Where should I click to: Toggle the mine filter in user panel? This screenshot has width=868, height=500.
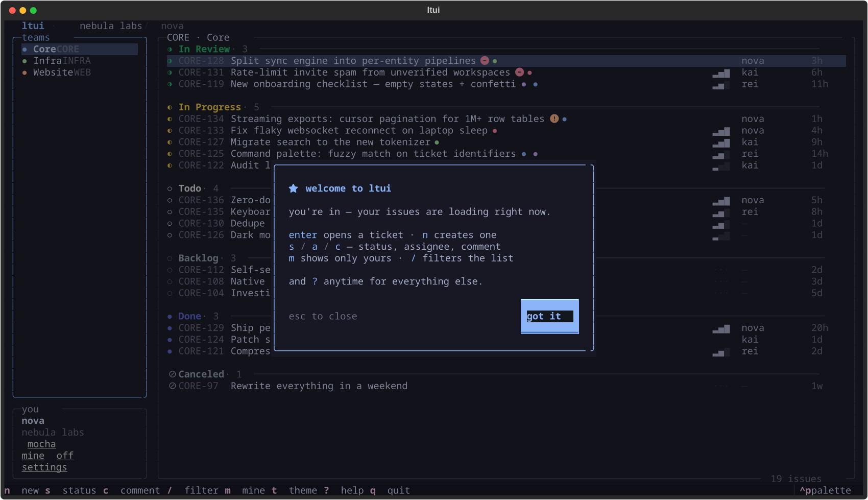(x=33, y=456)
